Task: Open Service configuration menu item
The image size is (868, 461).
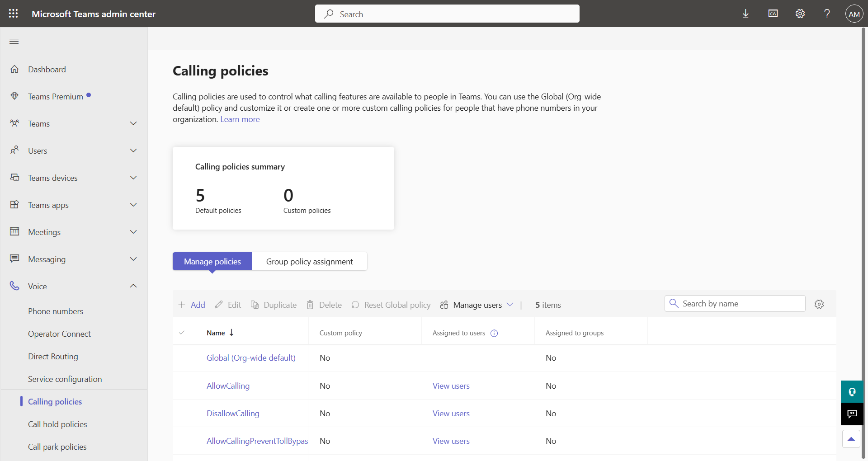Action: (65, 379)
